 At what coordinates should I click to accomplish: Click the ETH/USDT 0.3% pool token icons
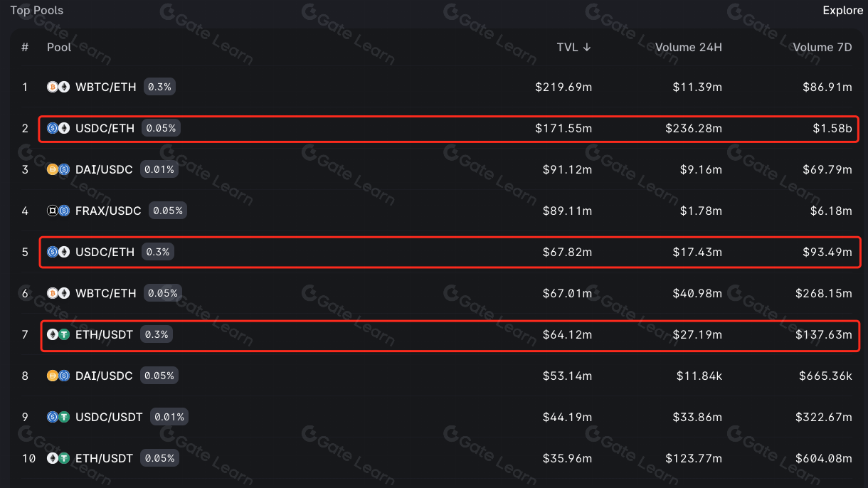(x=58, y=334)
